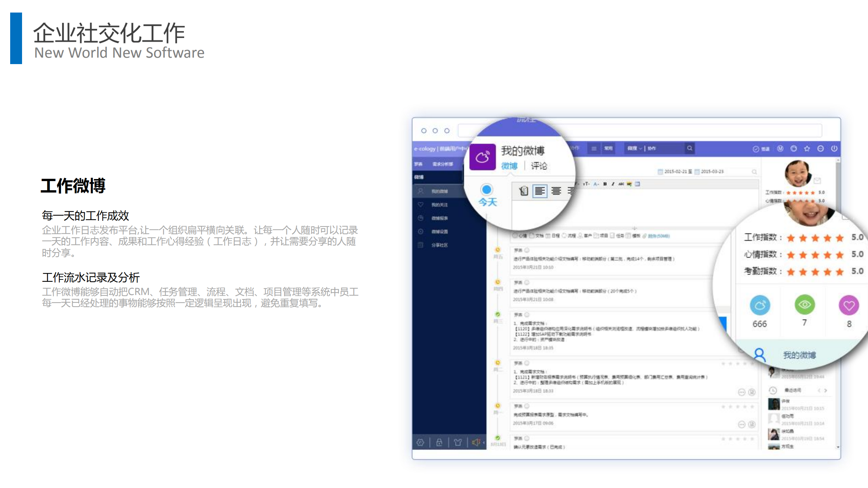The height and width of the screenshot is (488, 868).
Task: Select the italic formatting icon in editor toolbar
Action: coord(613,184)
